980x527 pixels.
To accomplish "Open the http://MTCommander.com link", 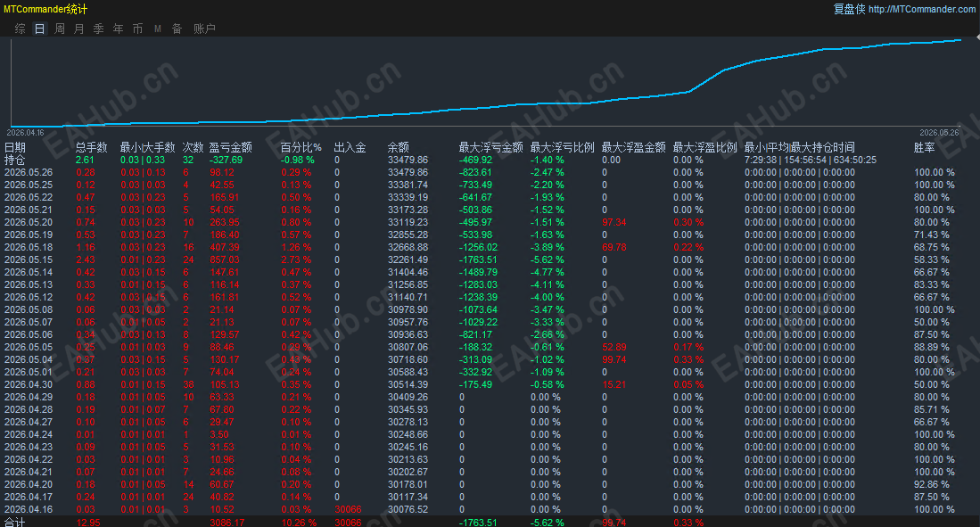I will tap(922, 10).
